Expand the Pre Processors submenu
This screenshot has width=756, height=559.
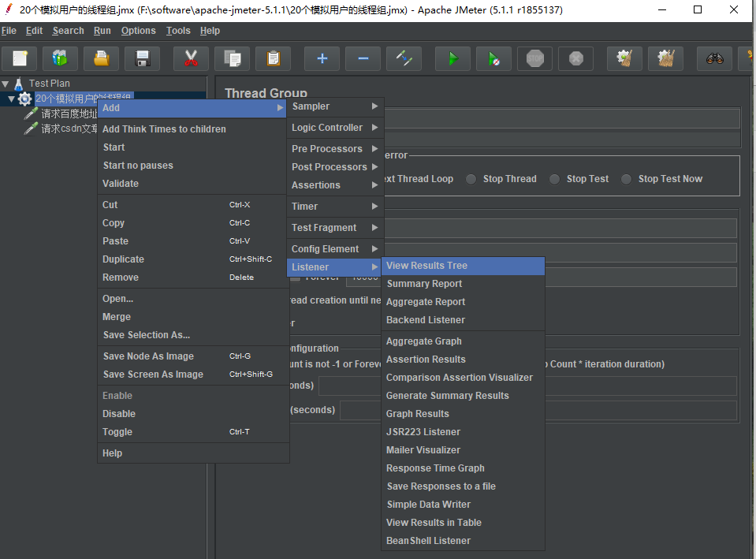[335, 148]
